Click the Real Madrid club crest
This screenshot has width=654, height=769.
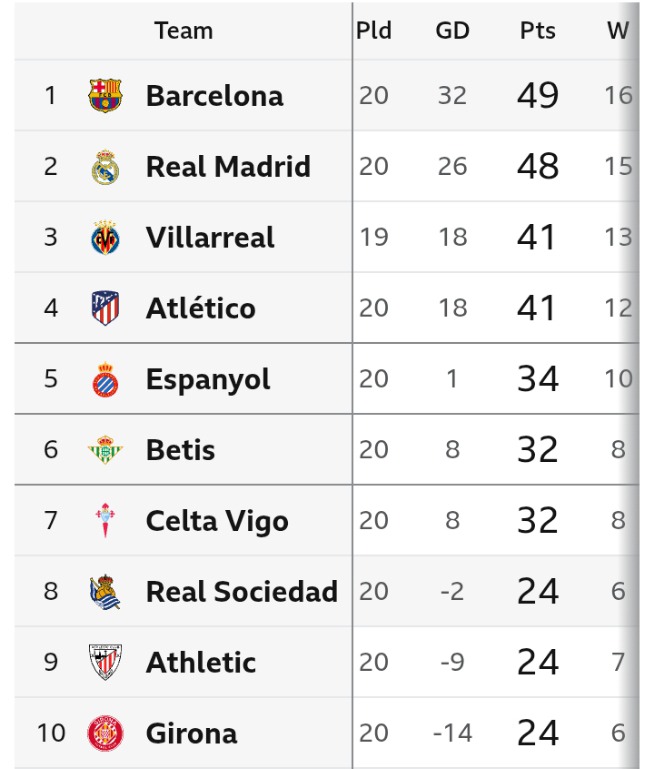(x=105, y=167)
